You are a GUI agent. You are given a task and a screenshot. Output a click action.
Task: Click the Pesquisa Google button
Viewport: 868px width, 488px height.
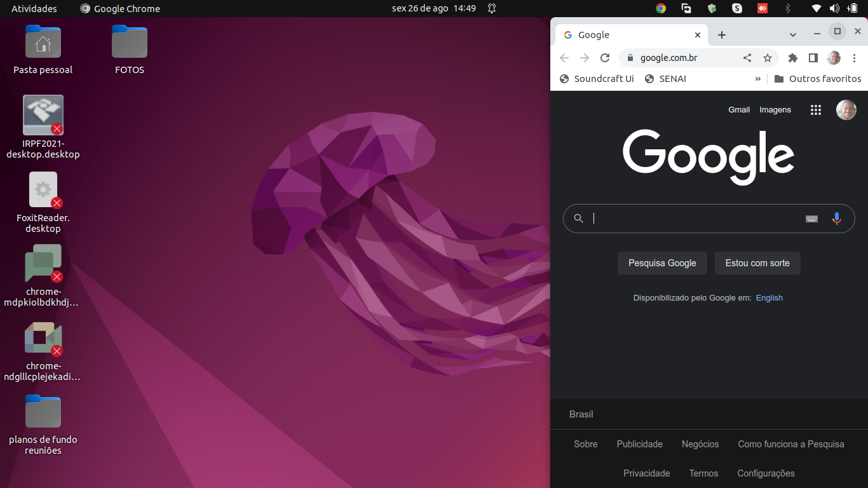pos(662,263)
